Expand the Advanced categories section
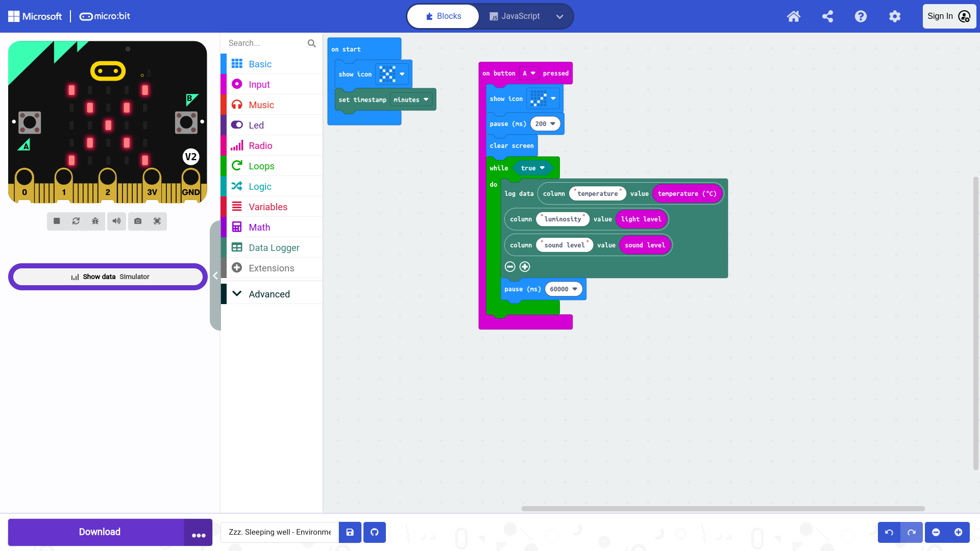980x551 pixels. 269,294
